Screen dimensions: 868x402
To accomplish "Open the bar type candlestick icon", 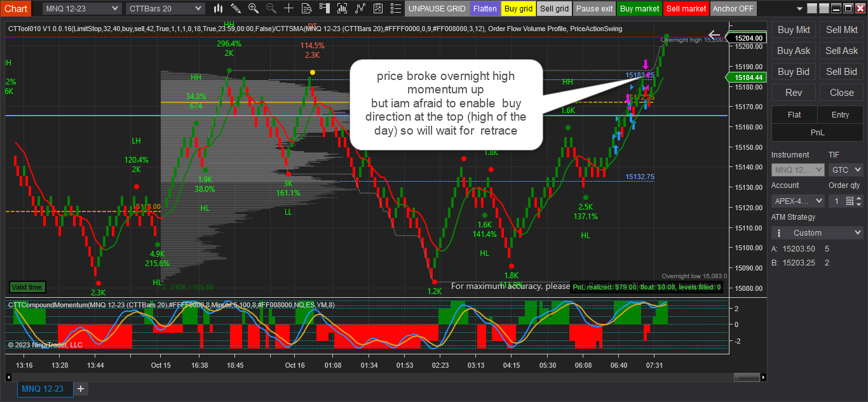I will 218,9.
